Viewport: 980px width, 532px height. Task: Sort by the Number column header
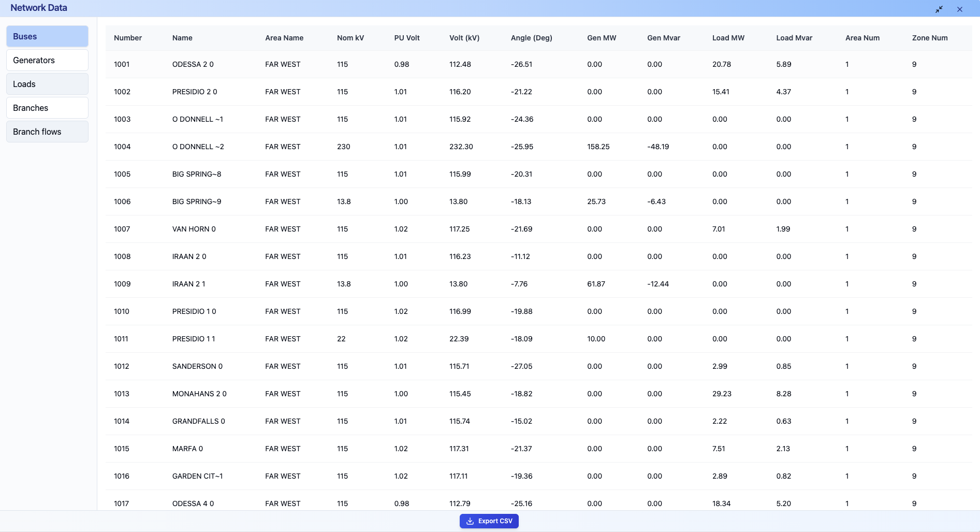[128, 38]
